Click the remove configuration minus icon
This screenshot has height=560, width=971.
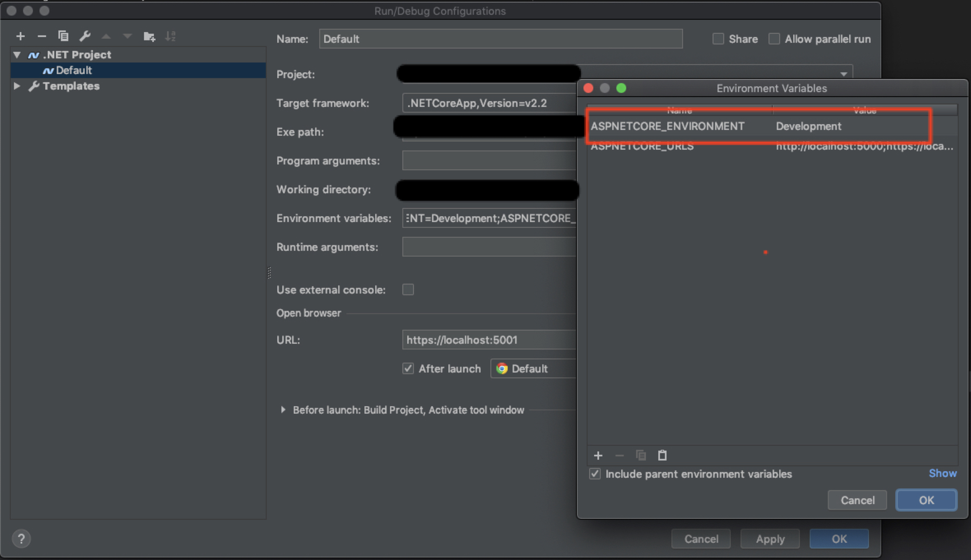click(x=42, y=37)
